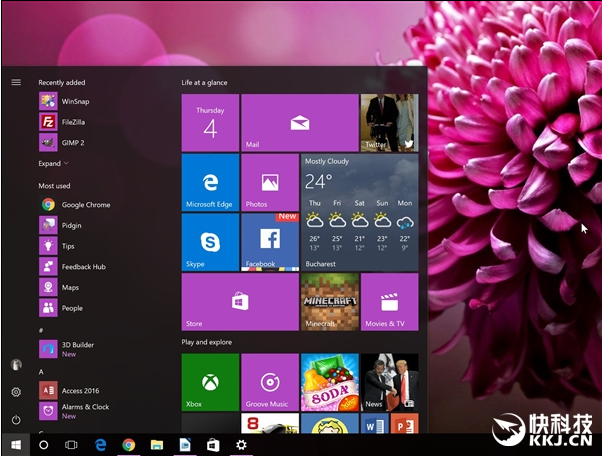Click the user account picture in Start
Image resolution: width=602 pixels, height=456 pixels.
point(16,366)
